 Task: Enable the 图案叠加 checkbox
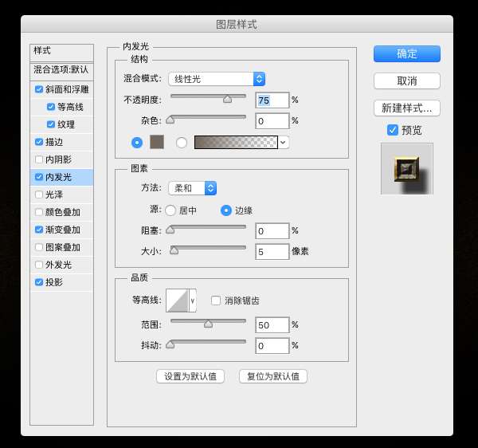39,247
